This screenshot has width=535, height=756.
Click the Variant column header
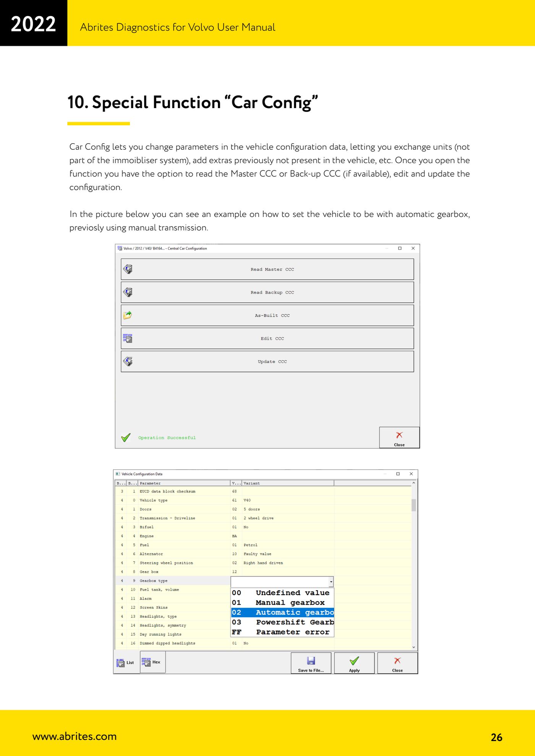[288, 483]
